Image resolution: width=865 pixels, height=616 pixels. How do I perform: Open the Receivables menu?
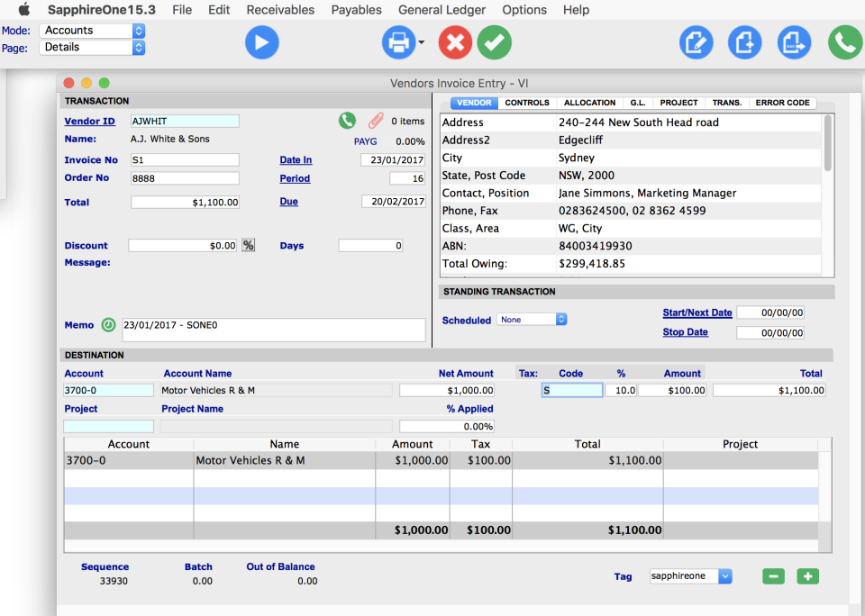tap(280, 9)
